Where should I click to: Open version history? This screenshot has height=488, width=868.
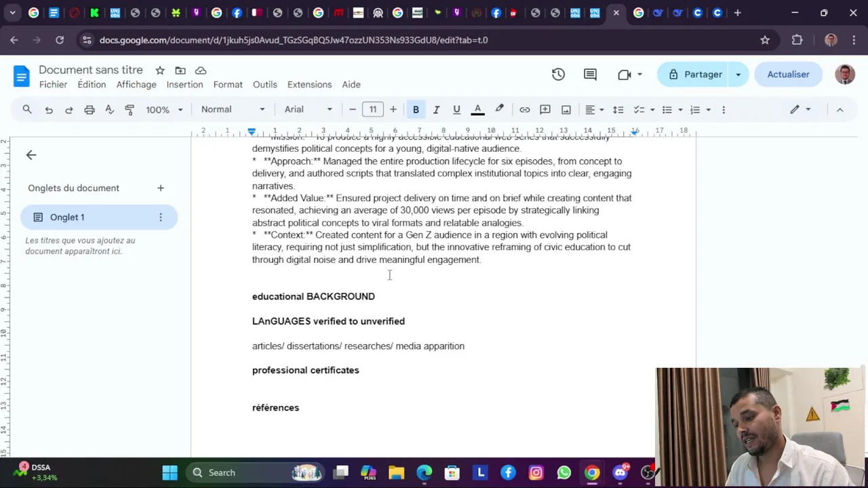[558, 75]
